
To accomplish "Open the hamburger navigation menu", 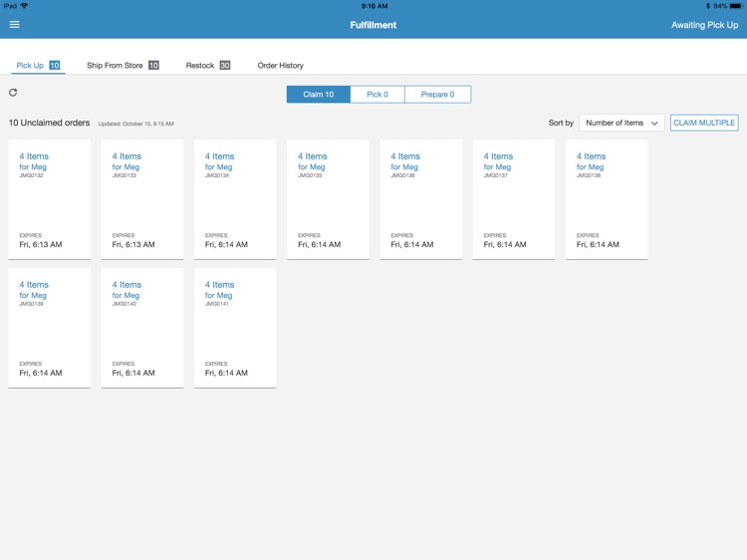I will [x=14, y=24].
